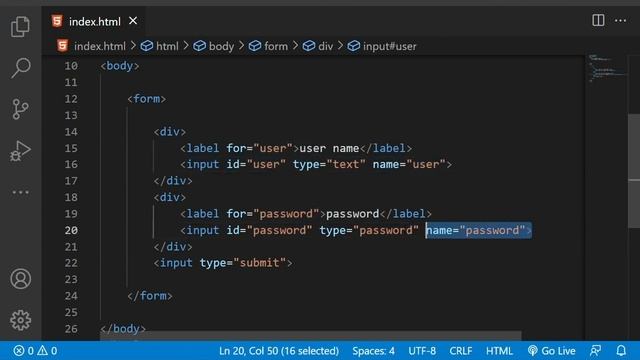Start Go Live server
640x360 pixels.
point(551,351)
